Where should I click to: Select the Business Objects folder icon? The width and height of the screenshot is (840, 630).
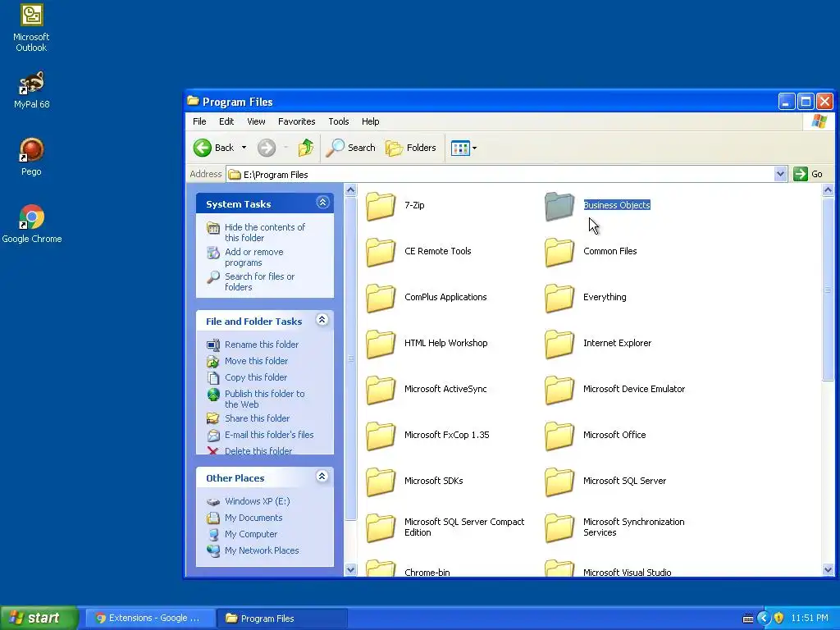tap(559, 206)
